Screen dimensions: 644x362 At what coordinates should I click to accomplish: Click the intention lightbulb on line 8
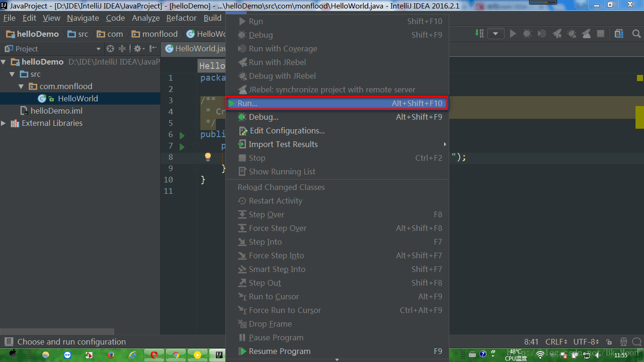click(207, 157)
